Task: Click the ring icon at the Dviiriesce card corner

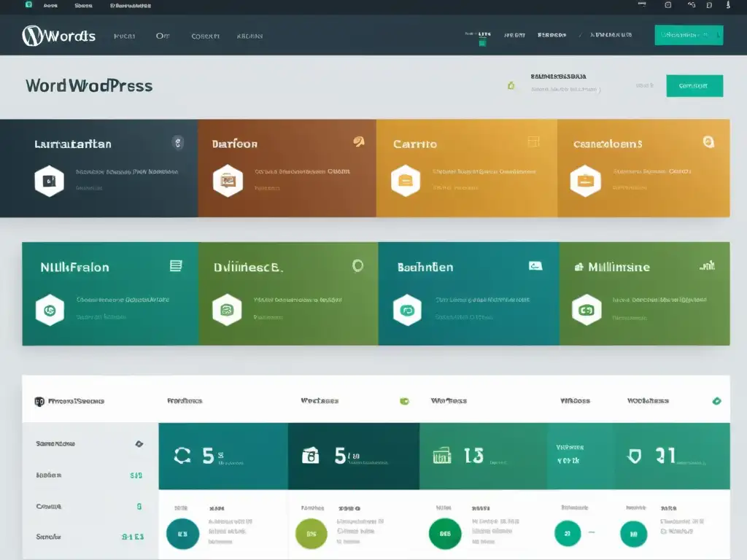Action: [x=357, y=265]
